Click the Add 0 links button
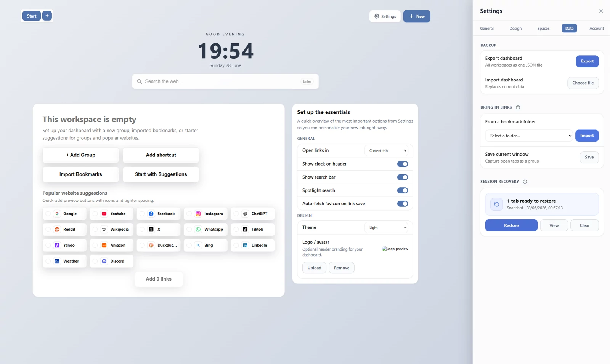Image resolution: width=610 pixels, height=364 pixels. pos(159,279)
